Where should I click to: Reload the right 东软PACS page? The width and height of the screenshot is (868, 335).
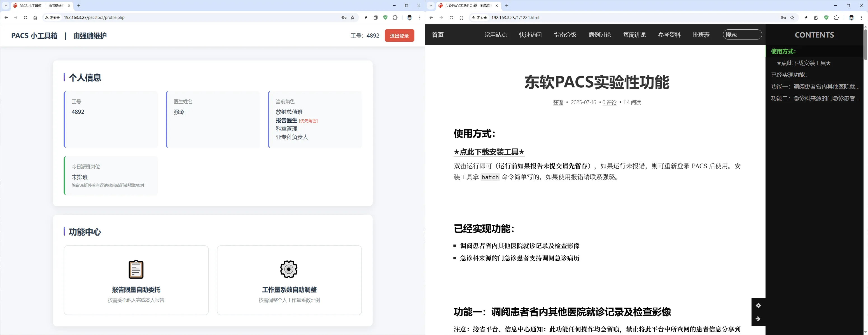(x=451, y=18)
